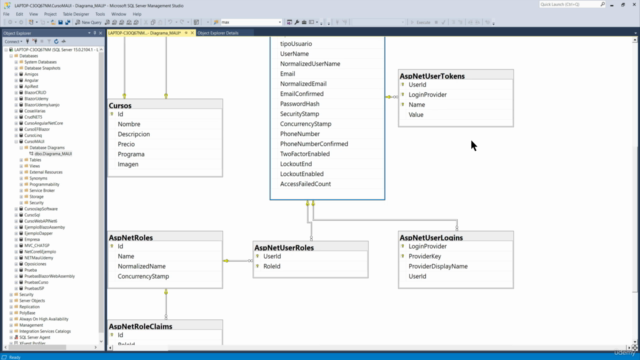This screenshot has width=640, height=360.
Task: Select the CursoLinq database in tree
Action: click(33, 136)
